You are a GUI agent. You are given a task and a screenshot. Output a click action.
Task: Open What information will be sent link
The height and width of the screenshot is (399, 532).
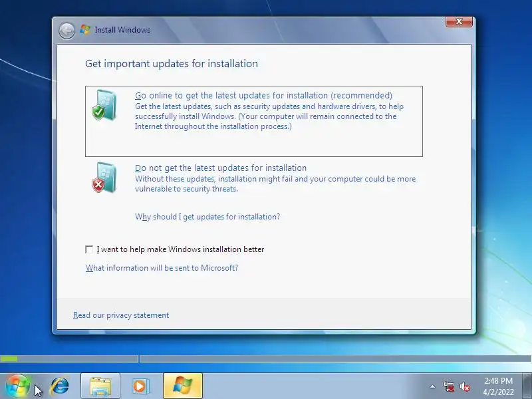point(162,268)
